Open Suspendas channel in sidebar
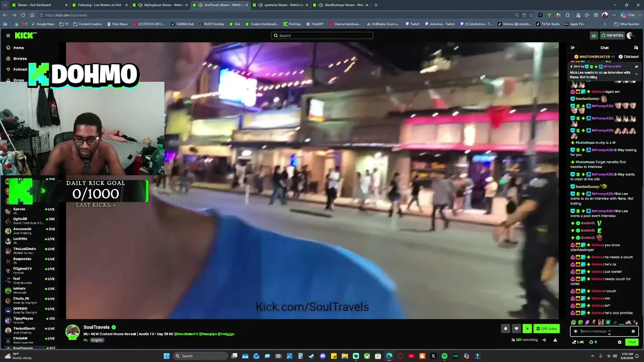 pos(31,260)
